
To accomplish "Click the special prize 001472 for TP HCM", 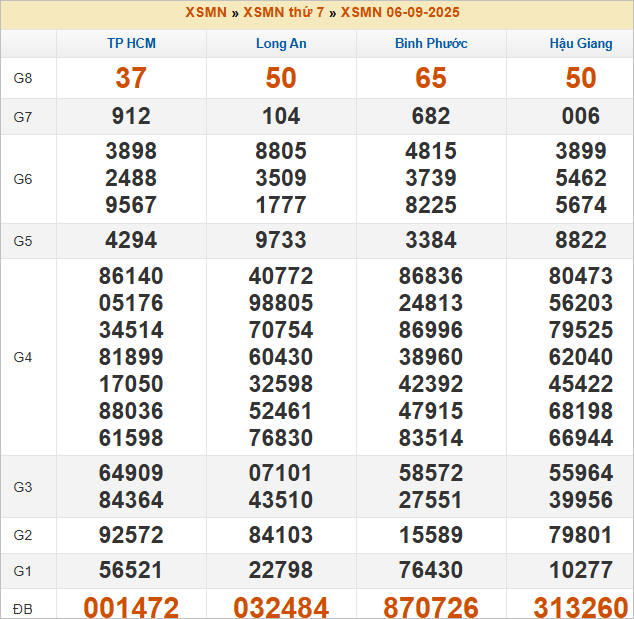I will click(x=131, y=607).
